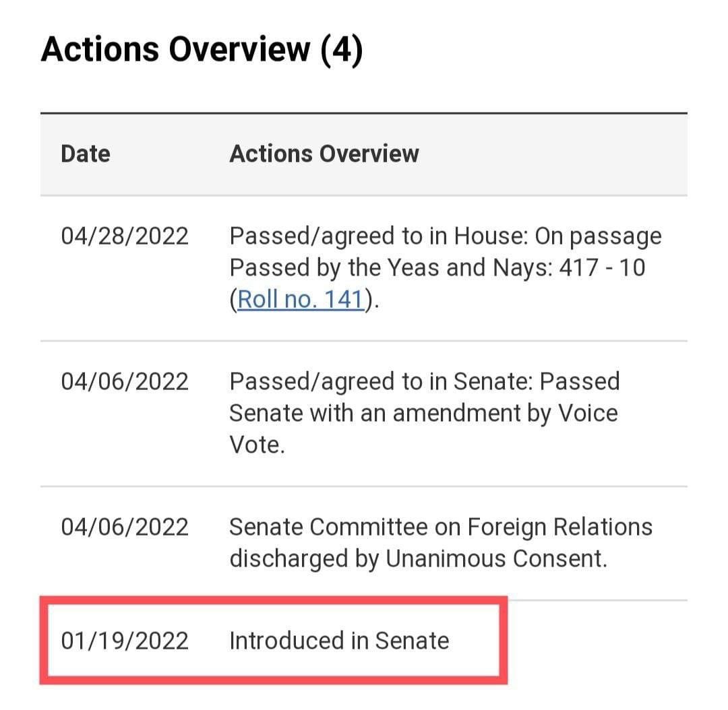Click date beside Senate Committee row
The height and width of the screenshot is (710, 728).
(x=125, y=527)
